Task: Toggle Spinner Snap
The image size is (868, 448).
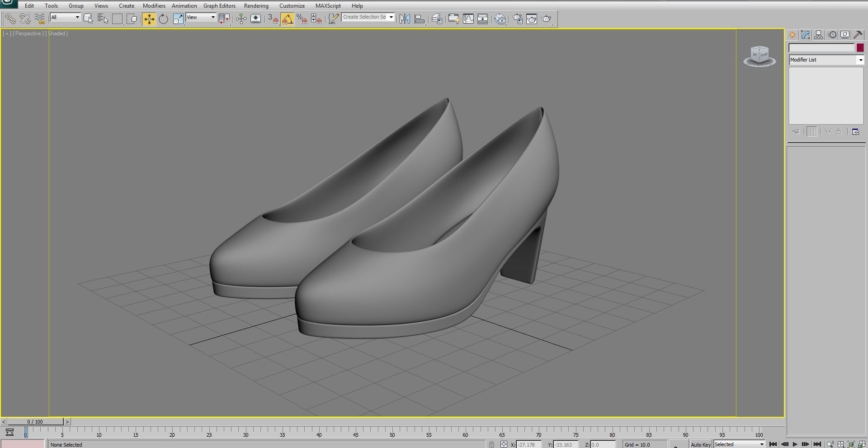Action: [316, 19]
